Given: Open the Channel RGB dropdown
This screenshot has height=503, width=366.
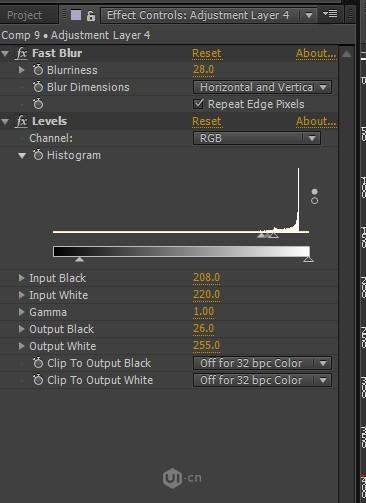Looking at the screenshot, I should (x=257, y=138).
